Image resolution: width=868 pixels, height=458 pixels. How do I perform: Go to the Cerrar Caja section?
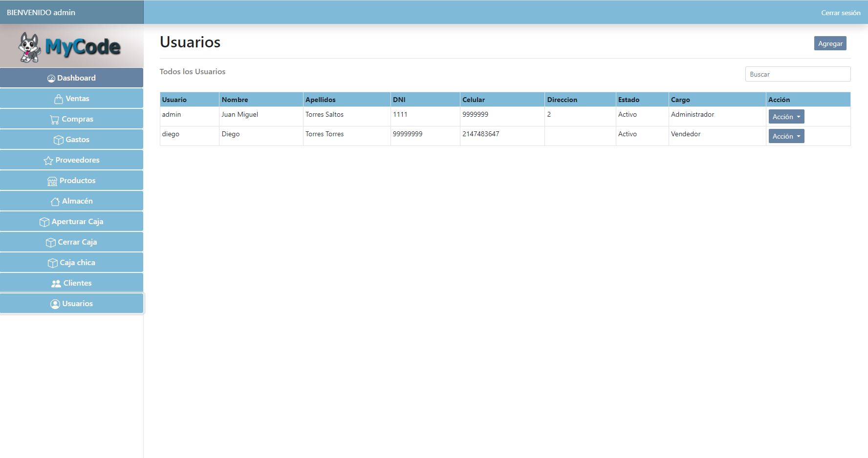72,242
